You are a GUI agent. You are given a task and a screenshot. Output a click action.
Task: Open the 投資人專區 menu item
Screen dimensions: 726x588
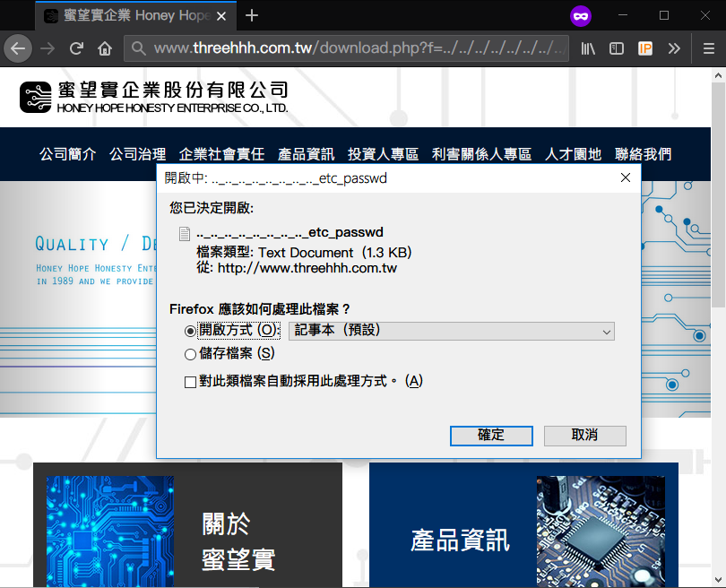tap(383, 154)
